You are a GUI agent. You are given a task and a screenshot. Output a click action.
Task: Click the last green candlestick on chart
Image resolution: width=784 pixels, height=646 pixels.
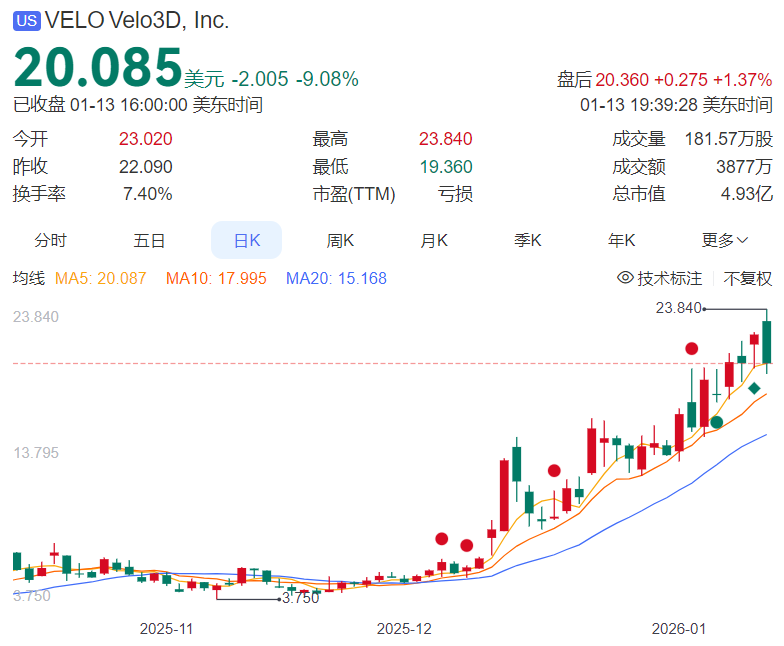click(767, 343)
